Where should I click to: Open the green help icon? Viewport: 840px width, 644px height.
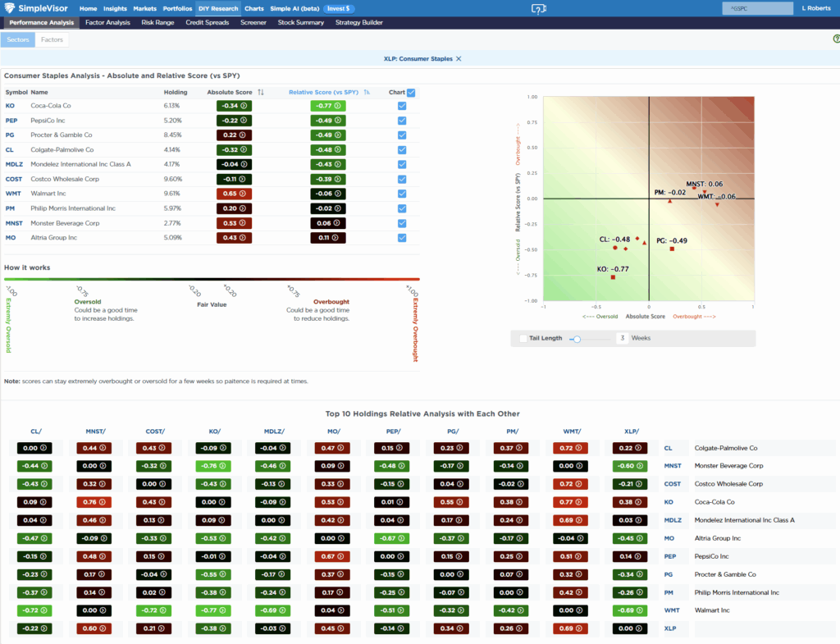tap(835, 39)
